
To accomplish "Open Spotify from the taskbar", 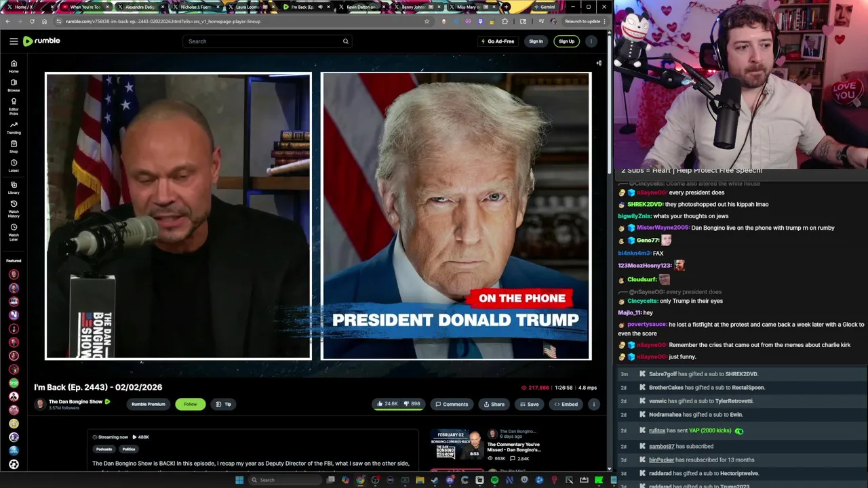I will click(x=494, y=480).
